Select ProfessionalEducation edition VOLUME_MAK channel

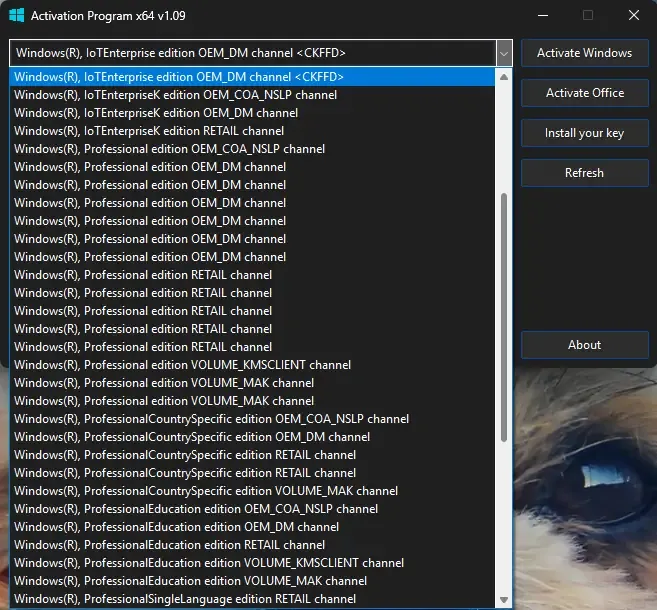point(252,581)
